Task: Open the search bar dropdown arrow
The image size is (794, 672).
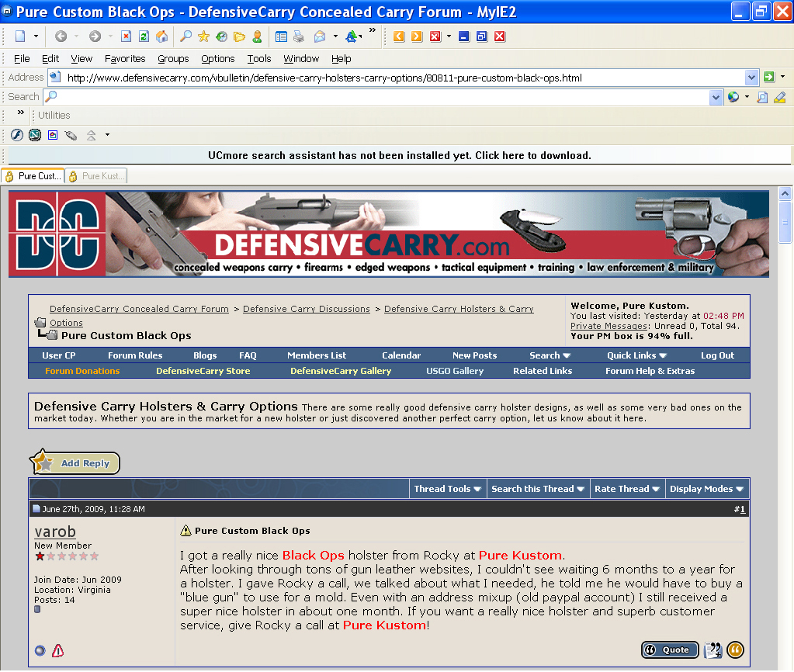Action: (x=716, y=97)
